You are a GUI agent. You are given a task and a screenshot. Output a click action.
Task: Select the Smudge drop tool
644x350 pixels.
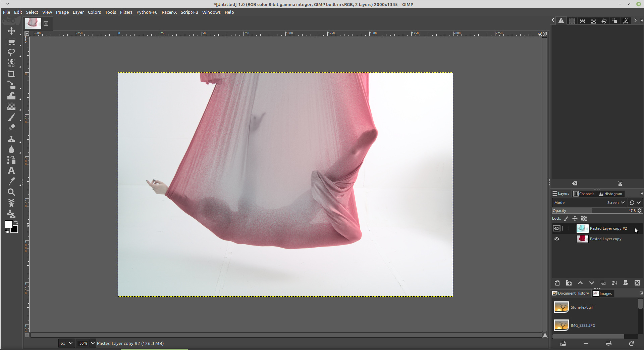[x=11, y=149]
